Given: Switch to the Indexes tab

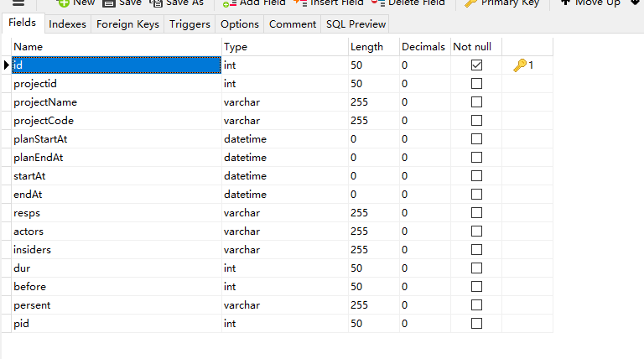Looking at the screenshot, I should click(x=67, y=24).
